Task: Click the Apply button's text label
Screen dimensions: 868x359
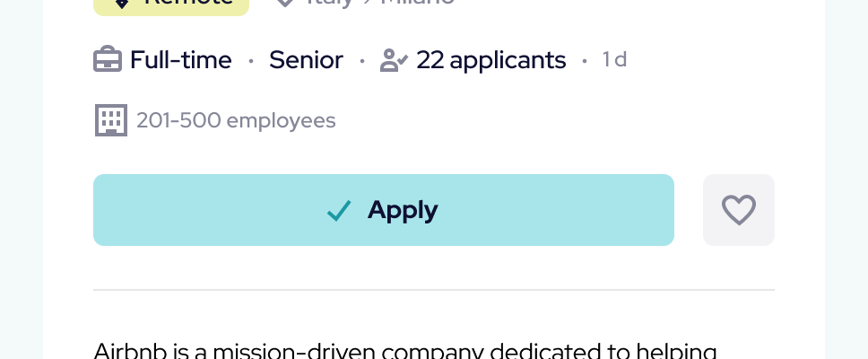Action: tap(403, 210)
